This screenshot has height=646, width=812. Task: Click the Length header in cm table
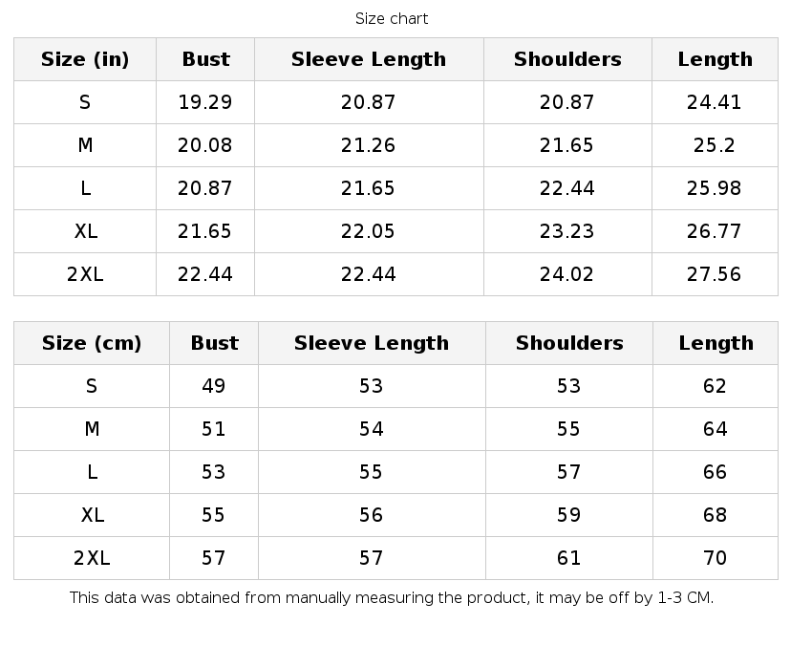click(716, 343)
